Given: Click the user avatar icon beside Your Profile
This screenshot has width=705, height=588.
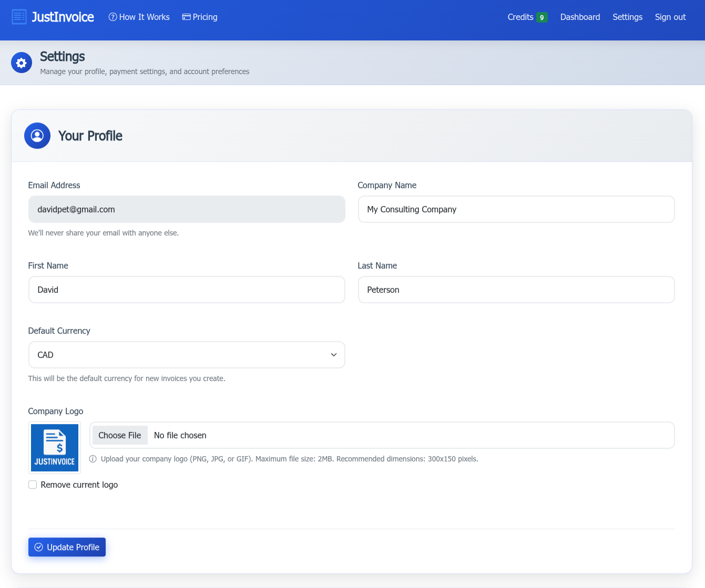Looking at the screenshot, I should pos(37,136).
